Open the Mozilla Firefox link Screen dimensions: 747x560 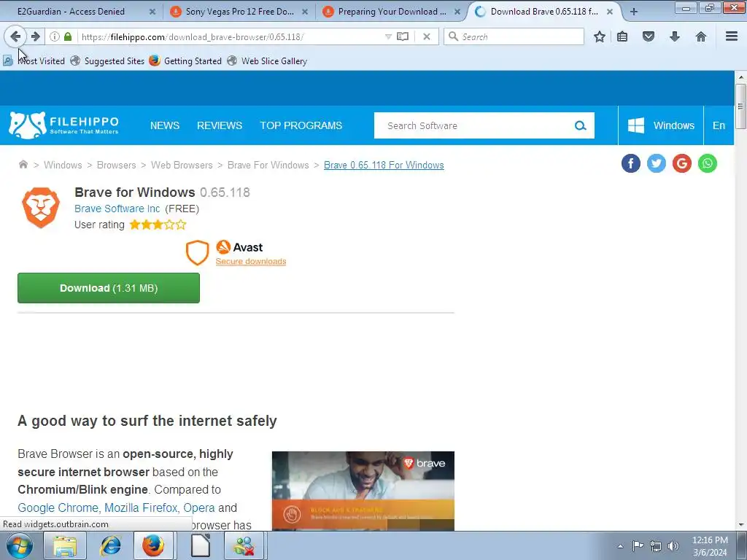pos(141,508)
